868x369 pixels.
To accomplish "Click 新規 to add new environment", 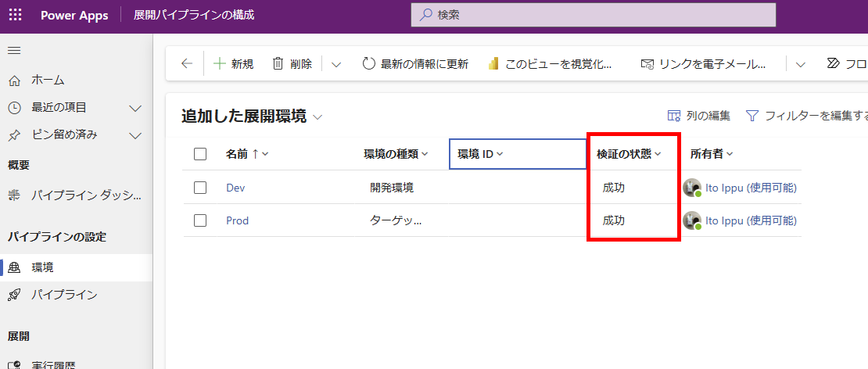I will coord(233,64).
